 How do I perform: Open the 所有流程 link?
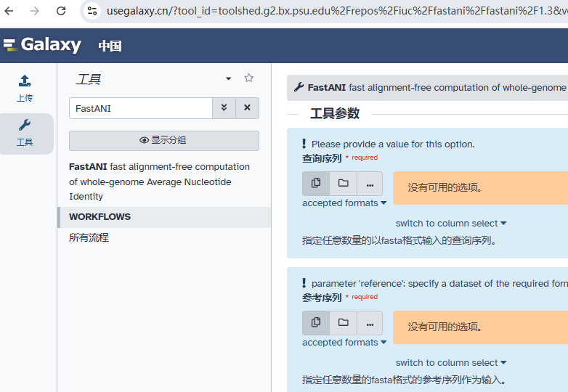pyautogui.click(x=89, y=237)
